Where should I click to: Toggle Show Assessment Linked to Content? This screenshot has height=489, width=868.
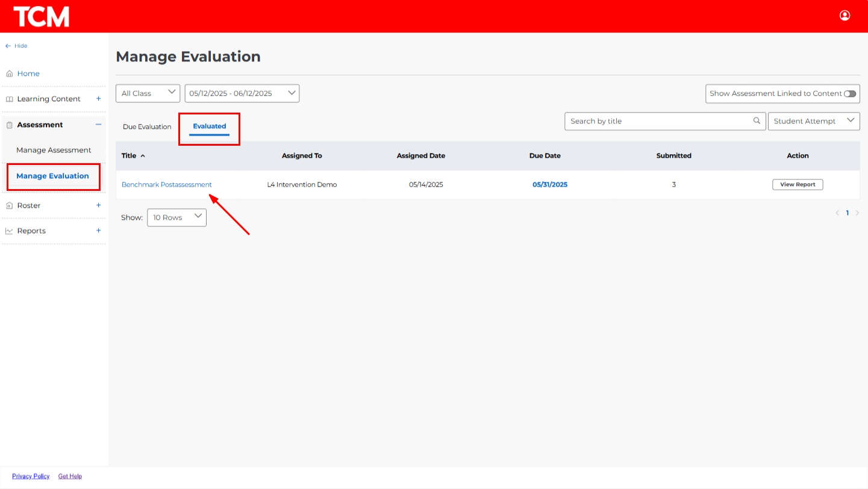849,94
